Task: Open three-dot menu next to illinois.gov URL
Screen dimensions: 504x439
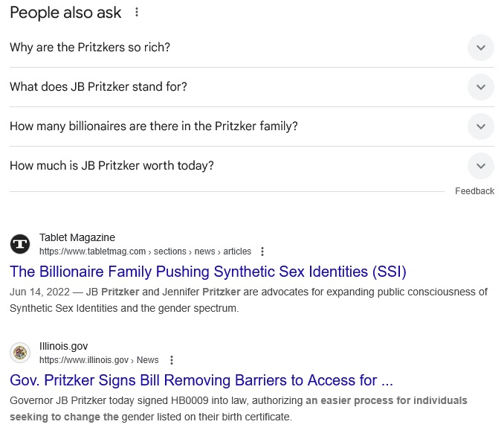Action: pyautogui.click(x=172, y=360)
